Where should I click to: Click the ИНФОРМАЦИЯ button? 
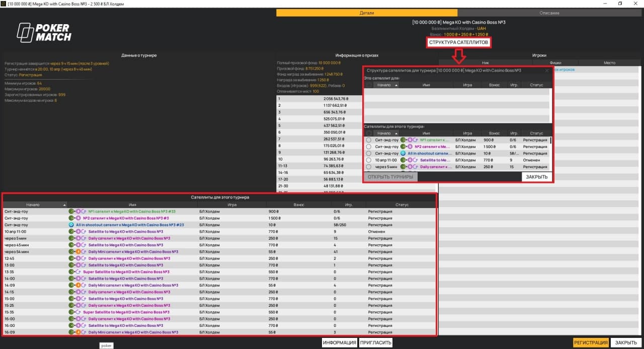point(340,343)
